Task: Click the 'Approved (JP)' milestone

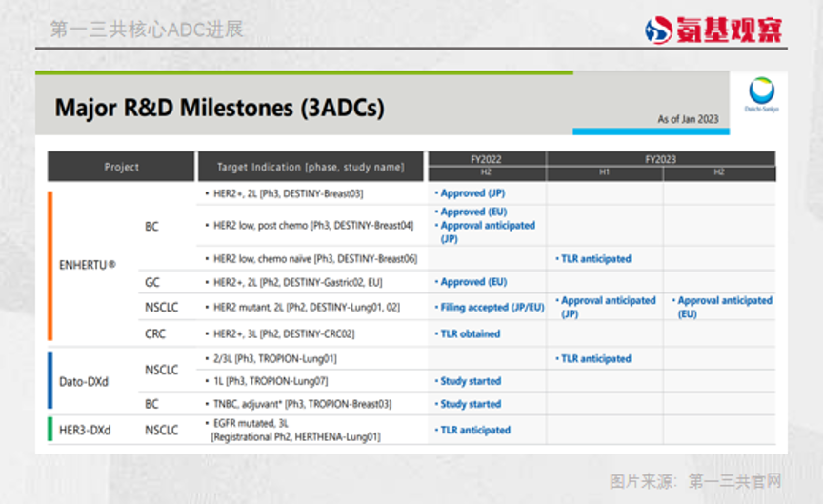Action: (x=472, y=193)
